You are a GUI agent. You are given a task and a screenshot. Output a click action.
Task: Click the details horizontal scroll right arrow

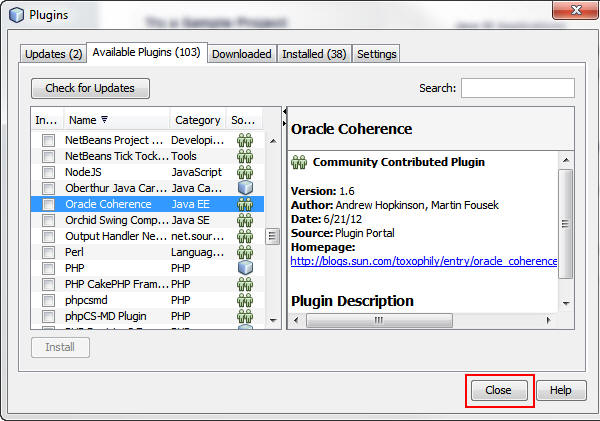pyautogui.click(x=549, y=320)
